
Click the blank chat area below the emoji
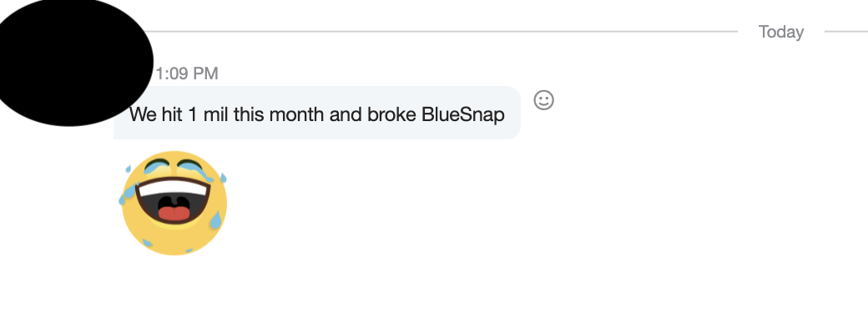coord(434,286)
